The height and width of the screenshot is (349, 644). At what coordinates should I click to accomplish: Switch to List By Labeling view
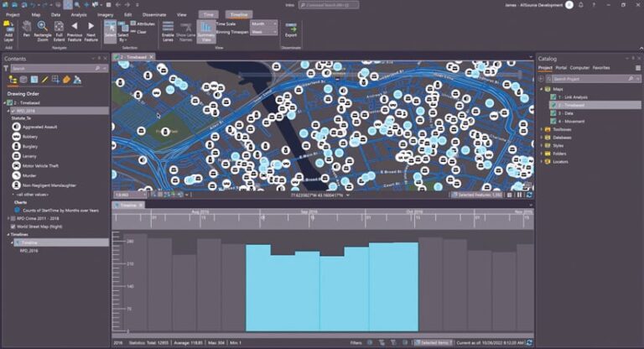(x=66, y=80)
